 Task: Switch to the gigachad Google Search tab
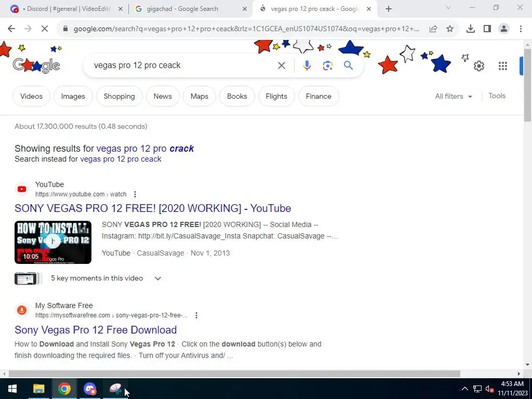coord(190,9)
